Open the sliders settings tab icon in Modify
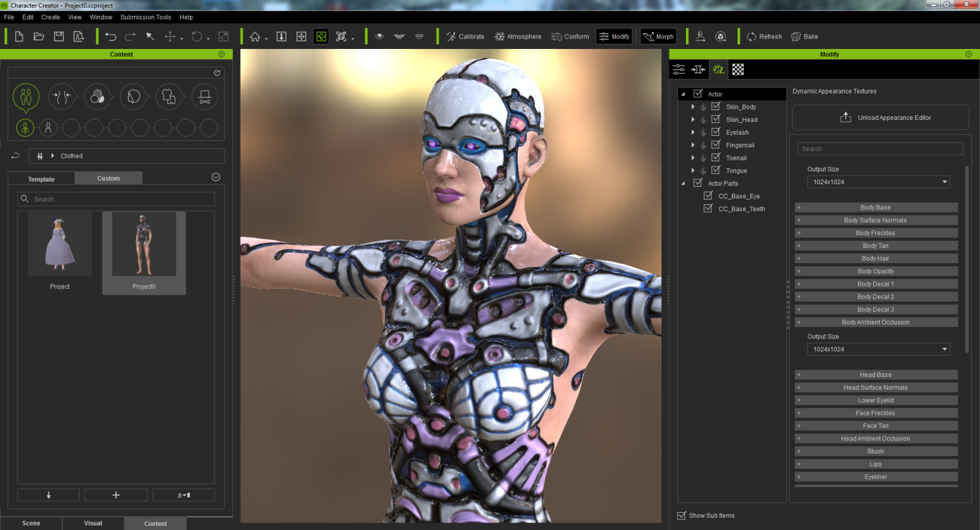Image resolution: width=980 pixels, height=530 pixels. click(x=679, y=70)
